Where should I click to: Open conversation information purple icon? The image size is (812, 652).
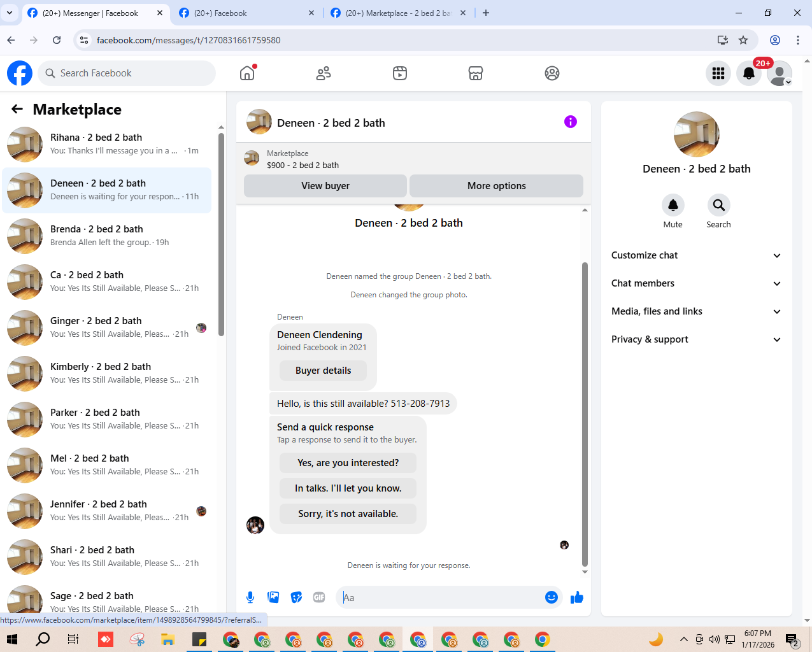click(x=571, y=122)
